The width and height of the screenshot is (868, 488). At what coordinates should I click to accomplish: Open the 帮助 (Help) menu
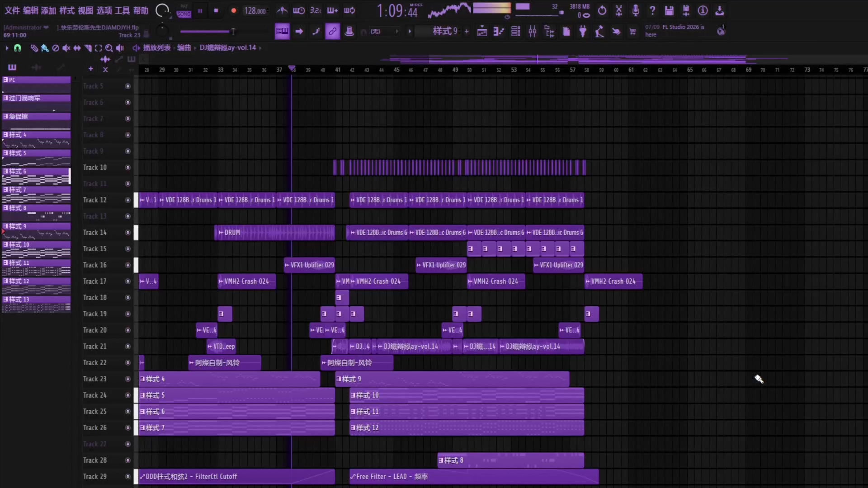(141, 10)
